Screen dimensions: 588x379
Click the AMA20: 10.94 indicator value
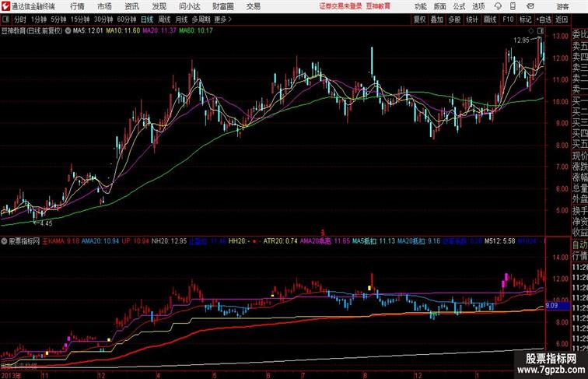pyautogui.click(x=100, y=241)
